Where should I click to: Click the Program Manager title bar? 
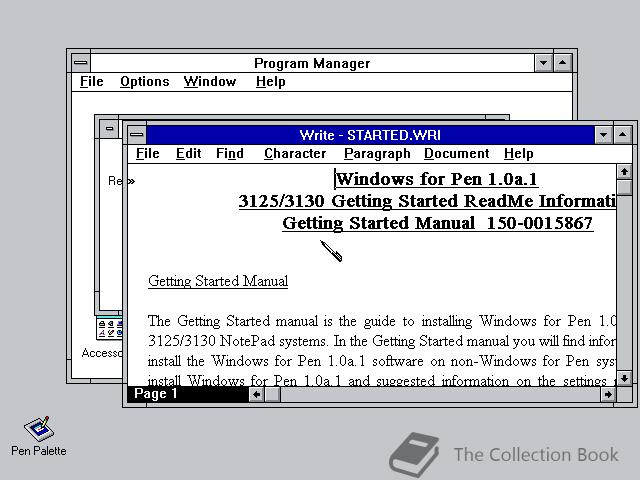[312, 63]
